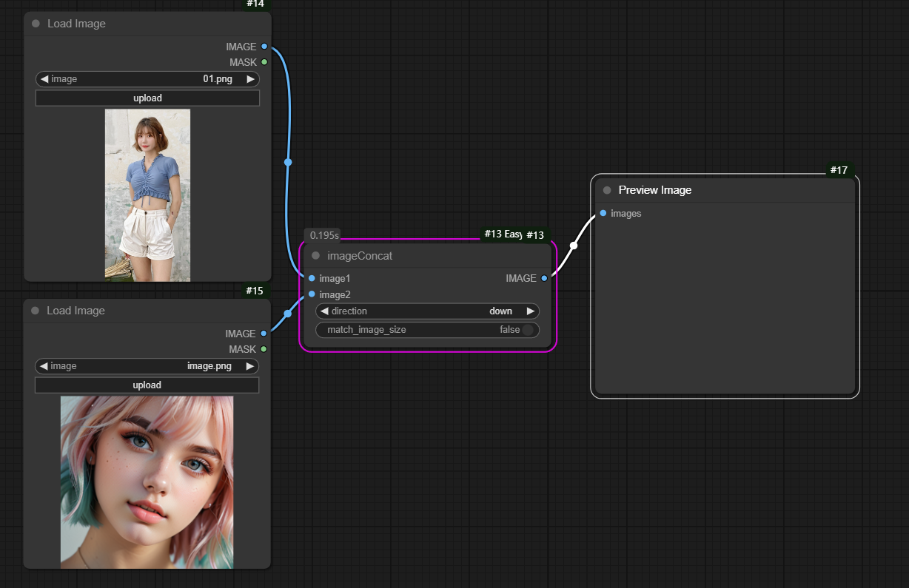Click the right arrow of the direction selector

tap(530, 311)
